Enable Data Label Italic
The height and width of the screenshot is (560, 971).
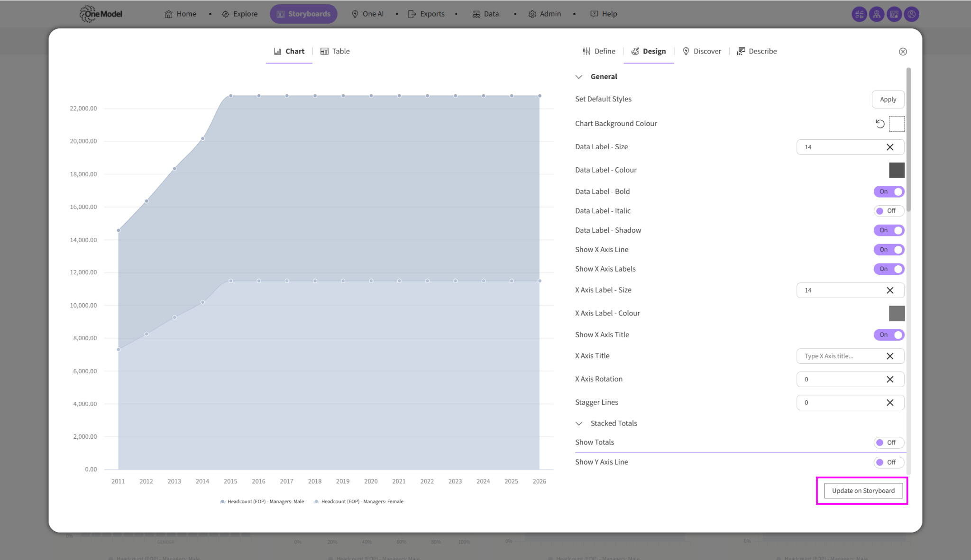point(889,211)
